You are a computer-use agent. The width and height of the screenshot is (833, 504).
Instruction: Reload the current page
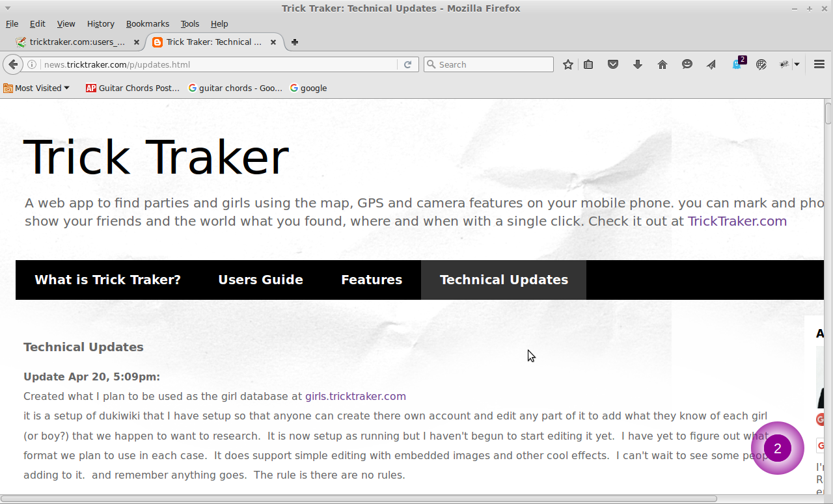click(x=407, y=64)
